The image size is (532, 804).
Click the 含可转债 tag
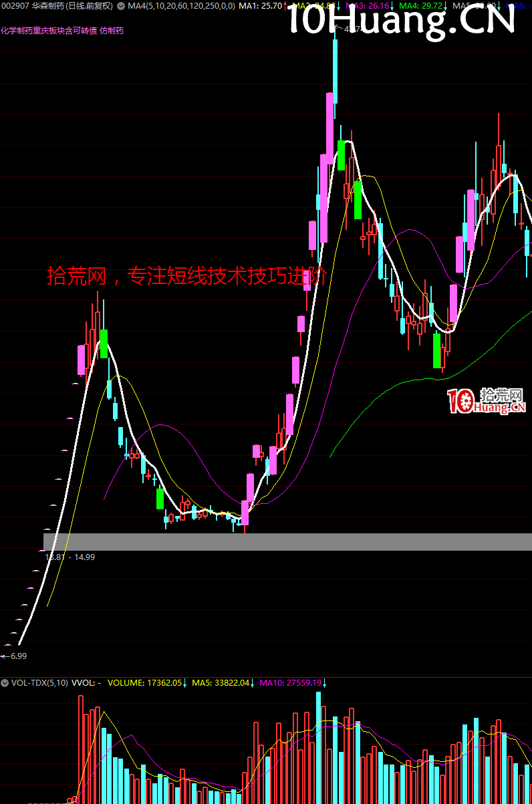(81, 31)
